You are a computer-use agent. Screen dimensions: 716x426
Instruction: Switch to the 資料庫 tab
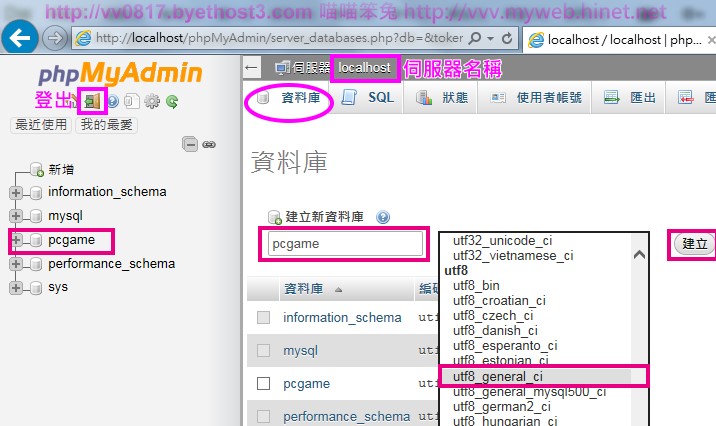[288, 98]
